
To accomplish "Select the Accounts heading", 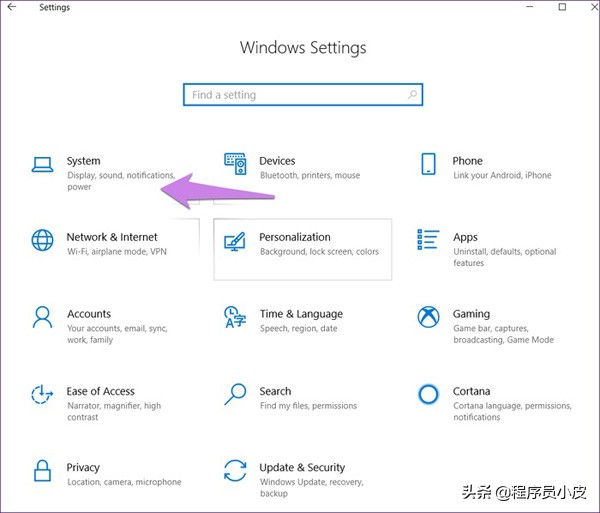I will 89,314.
